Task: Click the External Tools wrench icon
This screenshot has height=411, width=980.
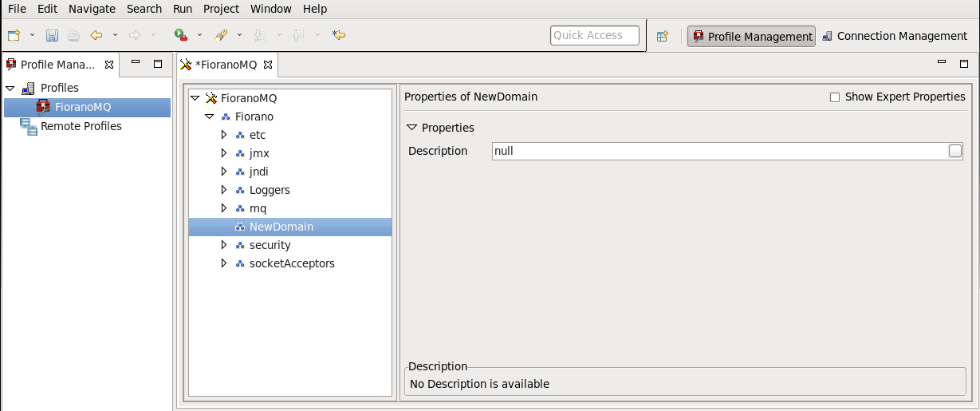Action: (x=222, y=35)
